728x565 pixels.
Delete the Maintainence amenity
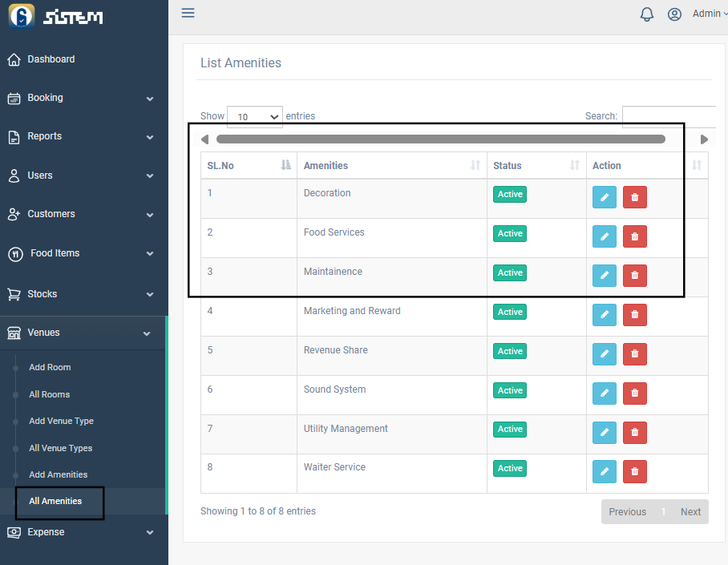point(635,276)
